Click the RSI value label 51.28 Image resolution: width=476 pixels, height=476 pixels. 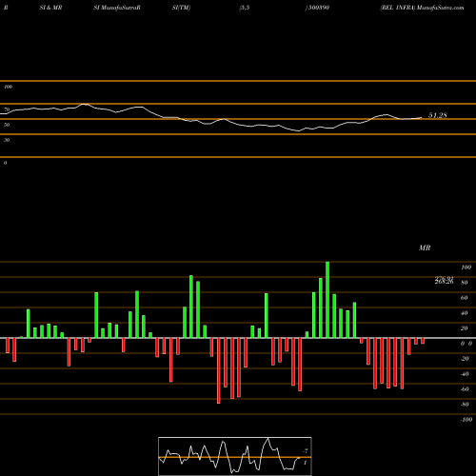pos(438,115)
